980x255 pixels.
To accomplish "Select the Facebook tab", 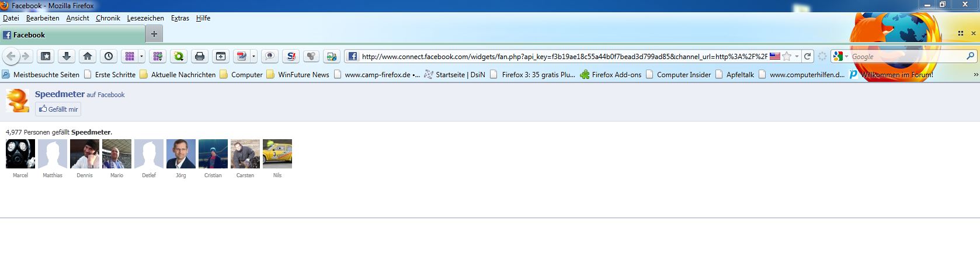I will (72, 35).
